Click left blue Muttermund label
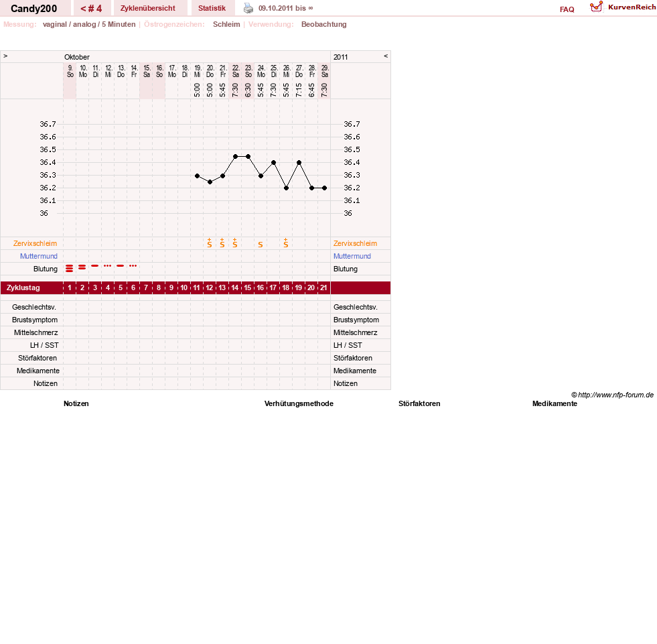Screen dimensions: 657x644 pyautogui.click(x=39, y=256)
